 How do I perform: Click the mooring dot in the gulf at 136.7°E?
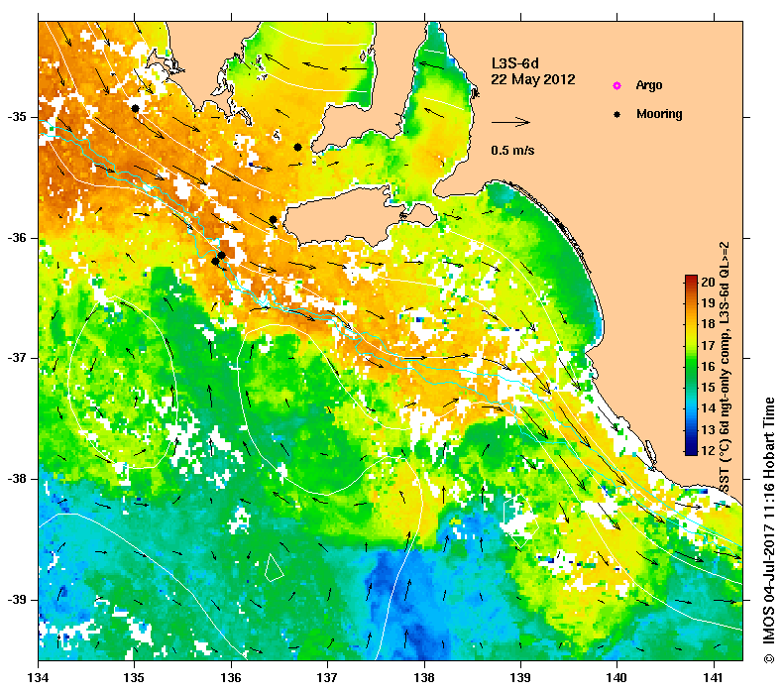[297, 147]
